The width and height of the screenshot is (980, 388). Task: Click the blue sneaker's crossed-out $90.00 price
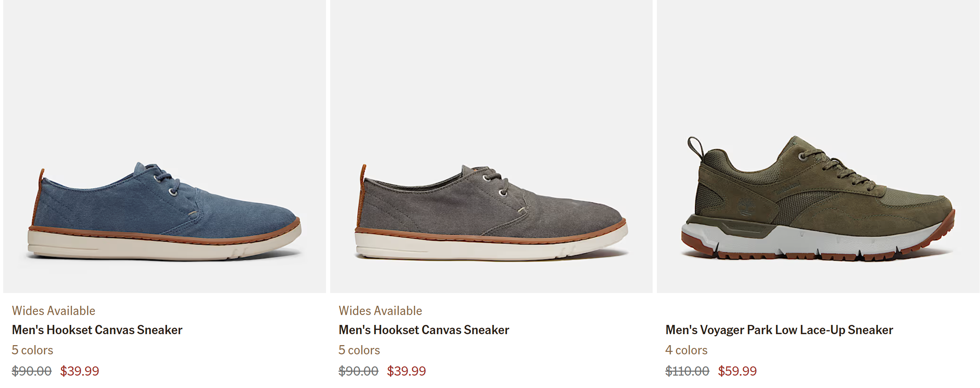point(32,371)
